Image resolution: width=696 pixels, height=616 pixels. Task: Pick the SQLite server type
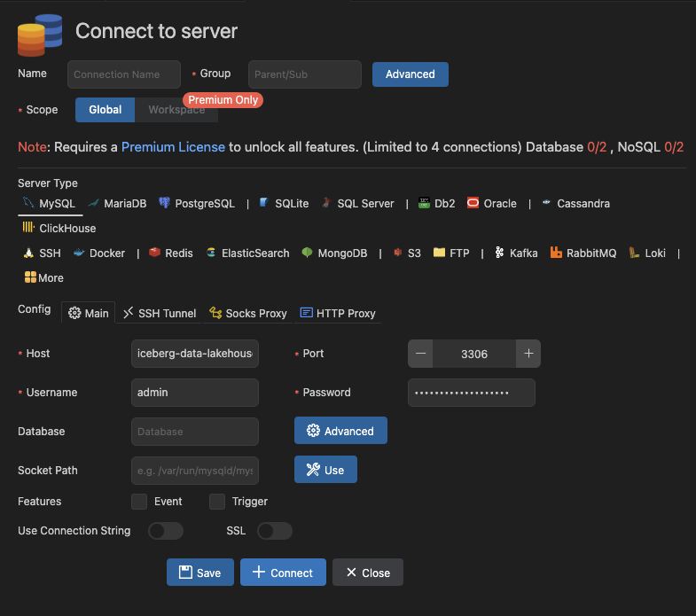tap(284, 204)
